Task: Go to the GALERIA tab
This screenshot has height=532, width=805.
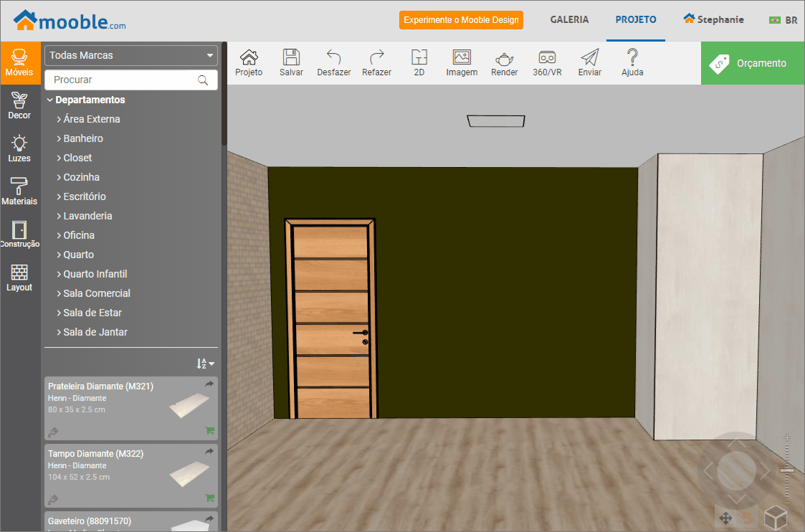Action: point(569,19)
